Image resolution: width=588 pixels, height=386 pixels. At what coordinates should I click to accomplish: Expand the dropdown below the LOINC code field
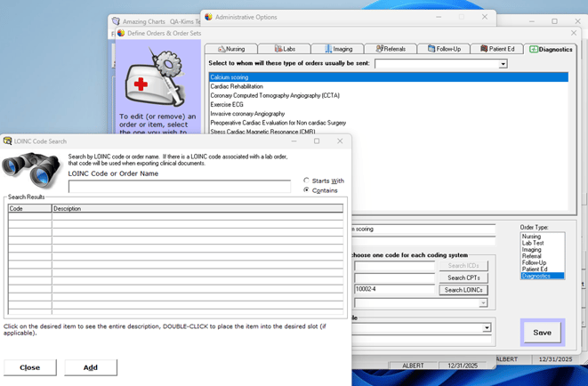(x=483, y=303)
